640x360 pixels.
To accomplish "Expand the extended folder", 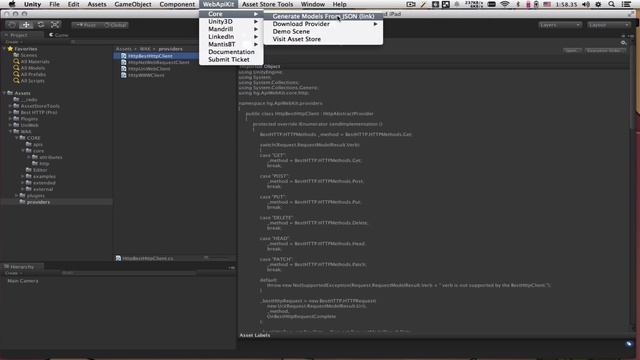I will [23, 183].
